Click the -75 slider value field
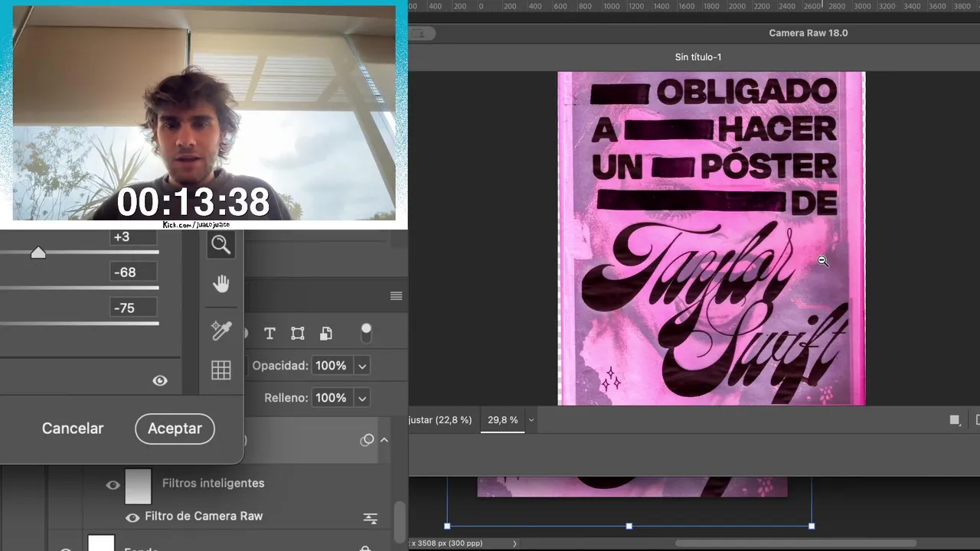 pos(134,308)
